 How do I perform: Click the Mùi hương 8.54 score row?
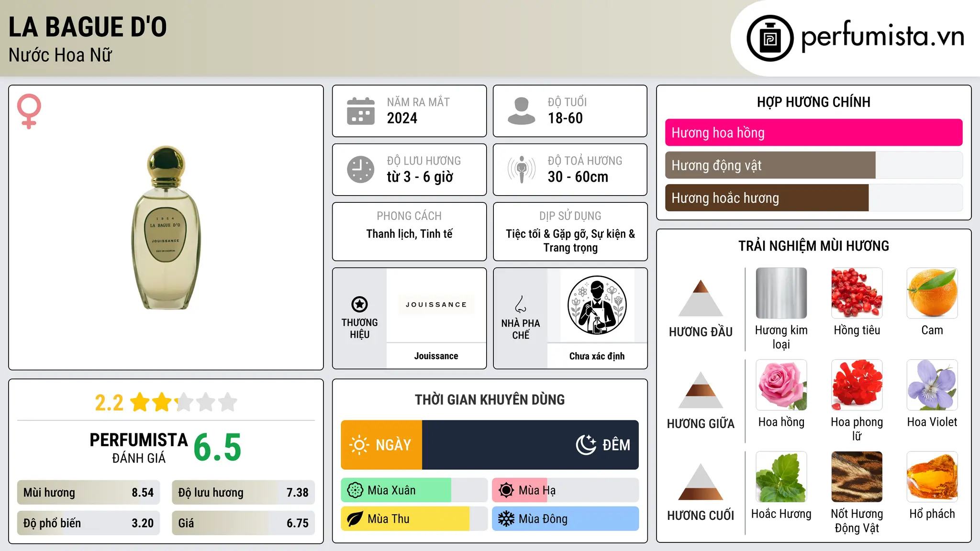(89, 493)
